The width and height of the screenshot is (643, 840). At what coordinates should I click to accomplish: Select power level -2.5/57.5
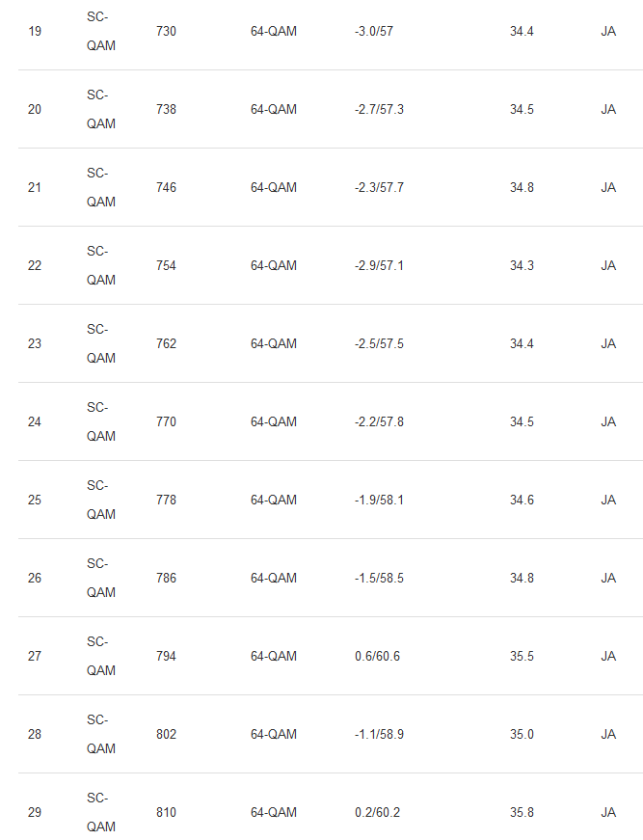point(379,343)
